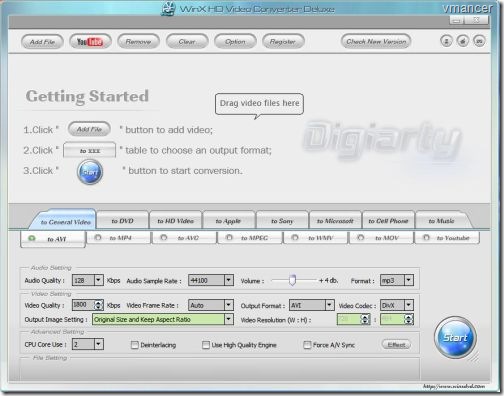The height and width of the screenshot is (396, 504).
Task: Click Check New Version
Action: 376,42
